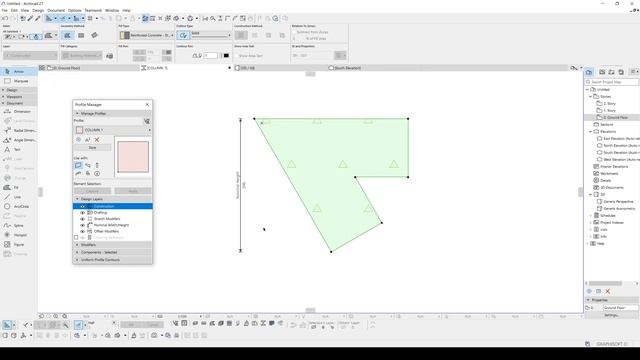Viewport: 640px width, 360px height.
Task: Click the Apply button in Profile Manager
Action: [x=133, y=191]
